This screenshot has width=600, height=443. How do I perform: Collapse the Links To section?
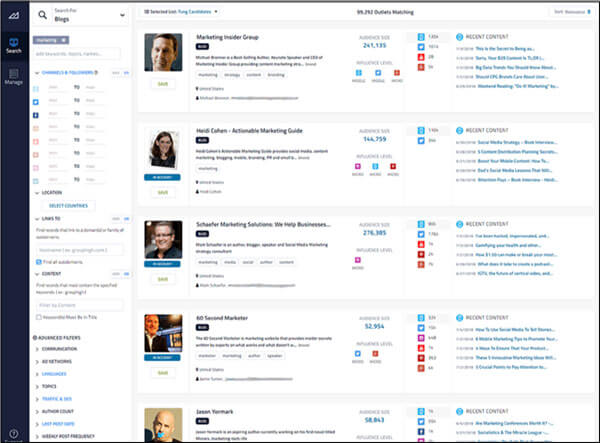(x=37, y=219)
